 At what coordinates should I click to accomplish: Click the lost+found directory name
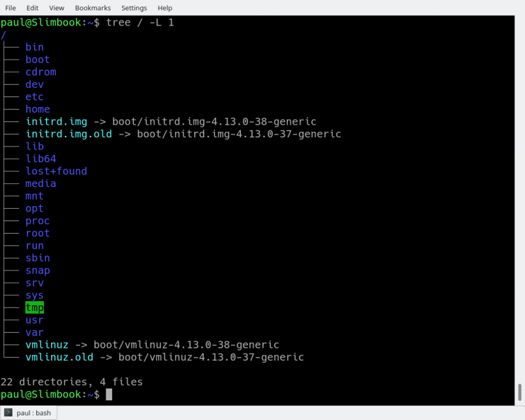click(56, 171)
